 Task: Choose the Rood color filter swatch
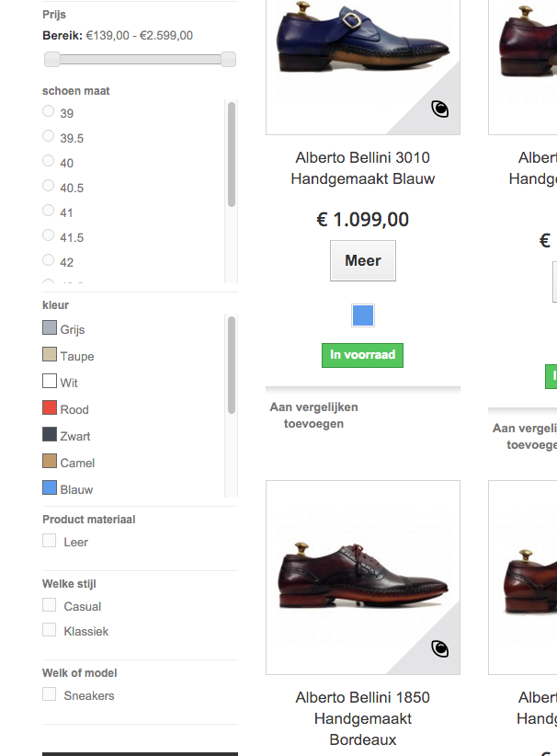50,408
